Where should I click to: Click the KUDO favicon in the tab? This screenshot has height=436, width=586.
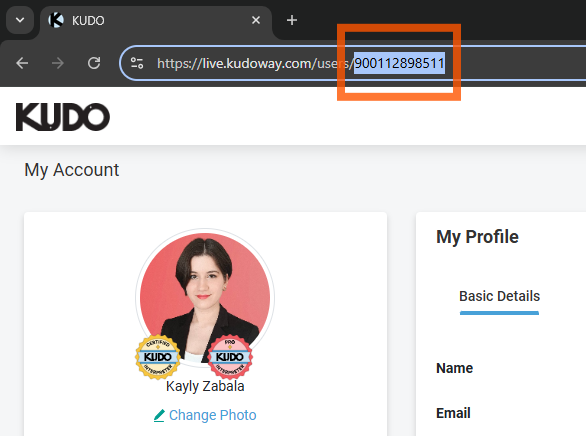pyautogui.click(x=56, y=20)
